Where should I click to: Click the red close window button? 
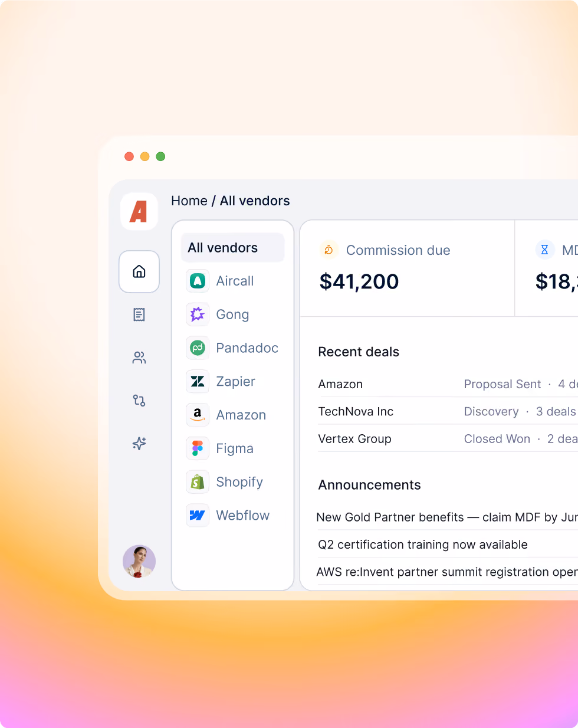129,156
